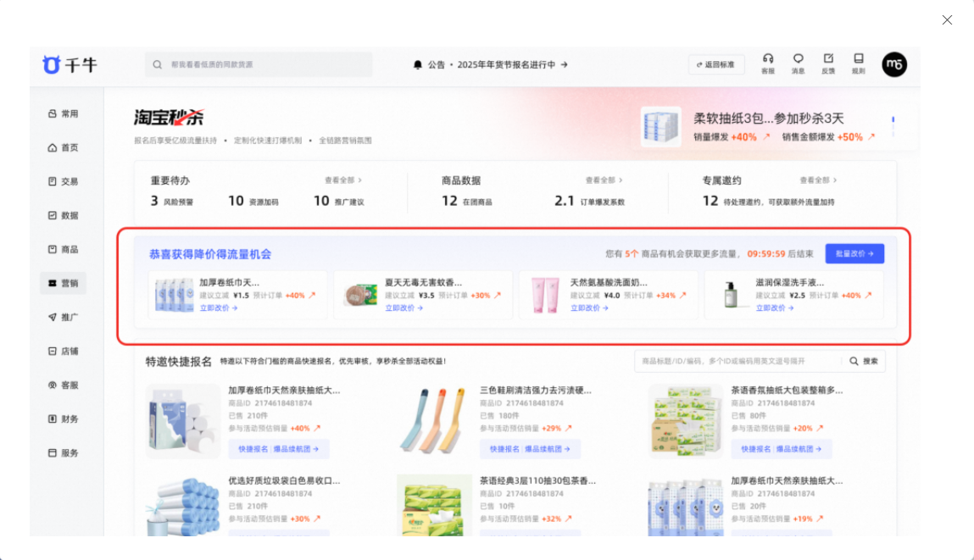The image size is (974, 560).
Task: Expand 查看全部 for 专属邀约
Action: coord(818,180)
